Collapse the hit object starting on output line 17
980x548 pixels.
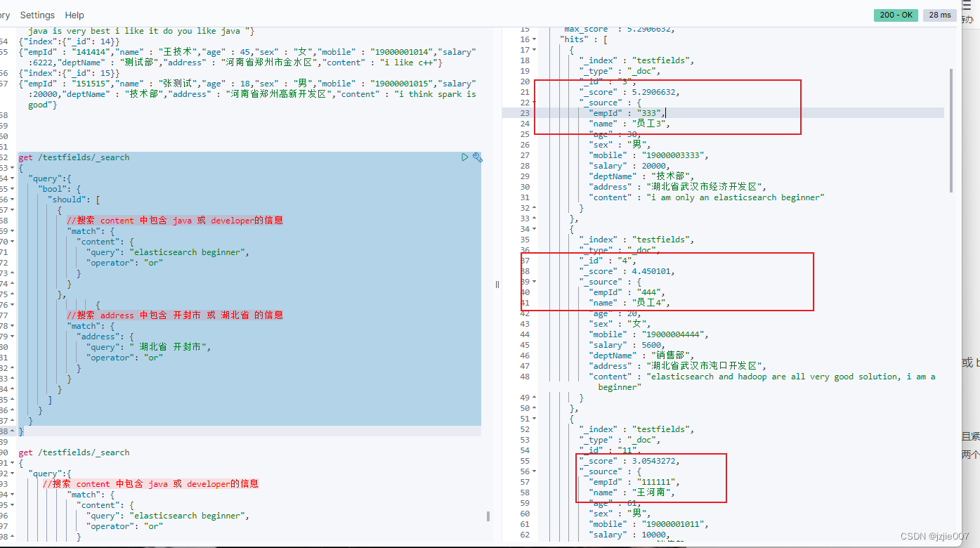point(535,50)
